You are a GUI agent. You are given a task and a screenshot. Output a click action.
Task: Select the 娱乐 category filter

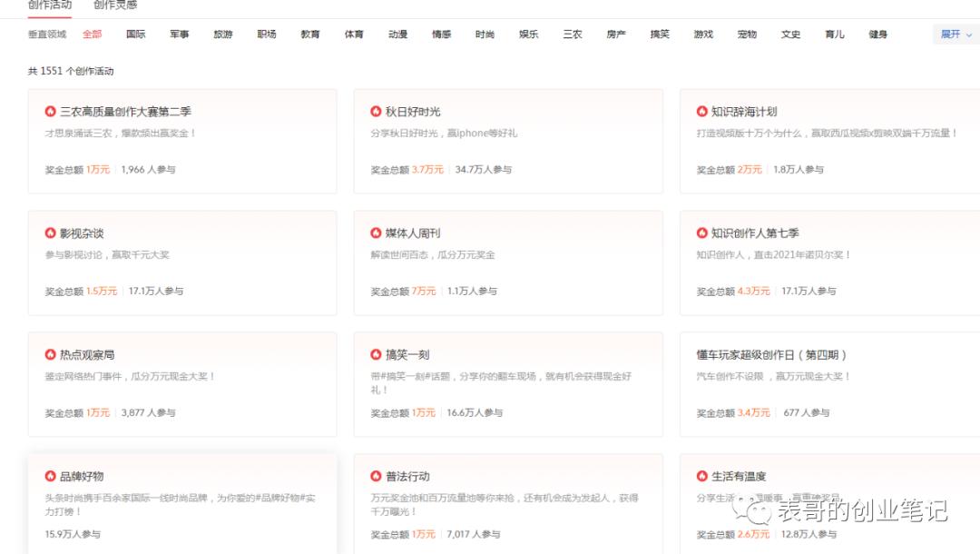[528, 34]
